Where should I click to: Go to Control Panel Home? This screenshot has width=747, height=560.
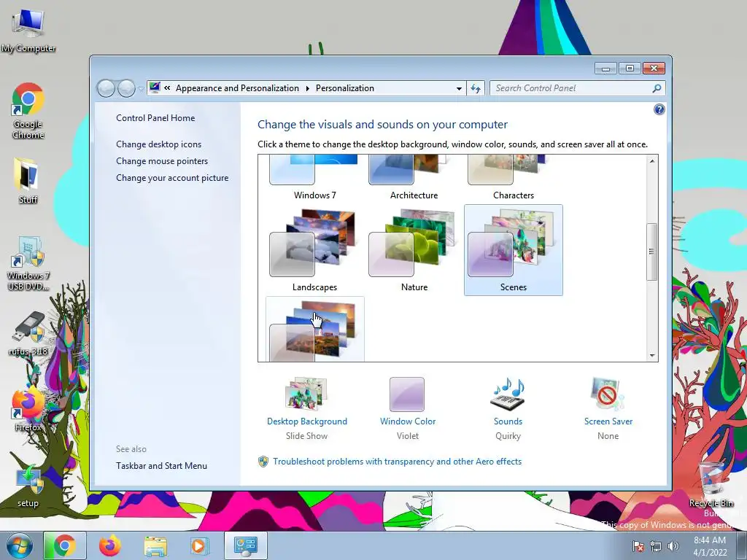point(155,118)
